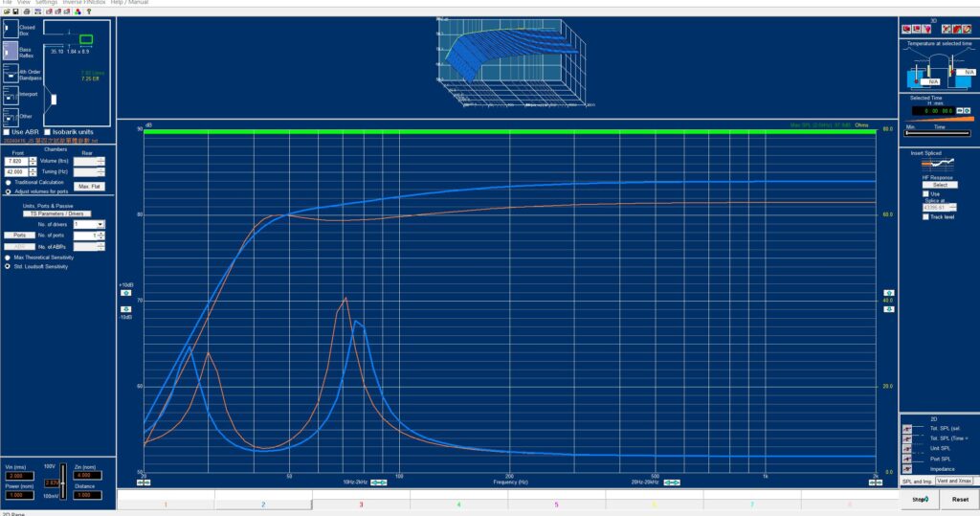The image size is (980, 516).
Task: Click the Impedance curve icon in 2D panel
Action: tap(907, 469)
